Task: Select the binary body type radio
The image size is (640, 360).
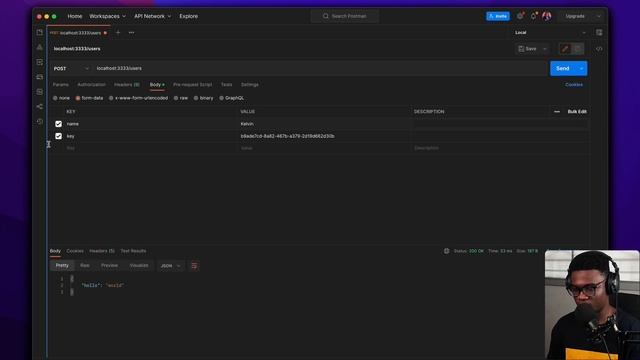Action: pos(196,98)
